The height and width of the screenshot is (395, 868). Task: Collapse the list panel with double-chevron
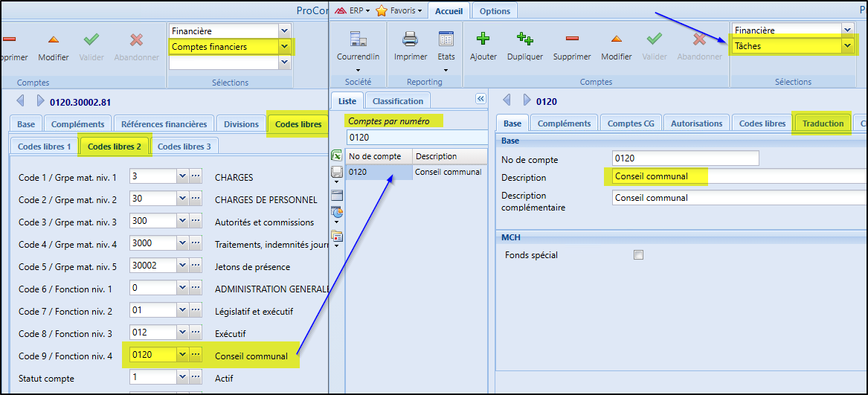pos(480,99)
